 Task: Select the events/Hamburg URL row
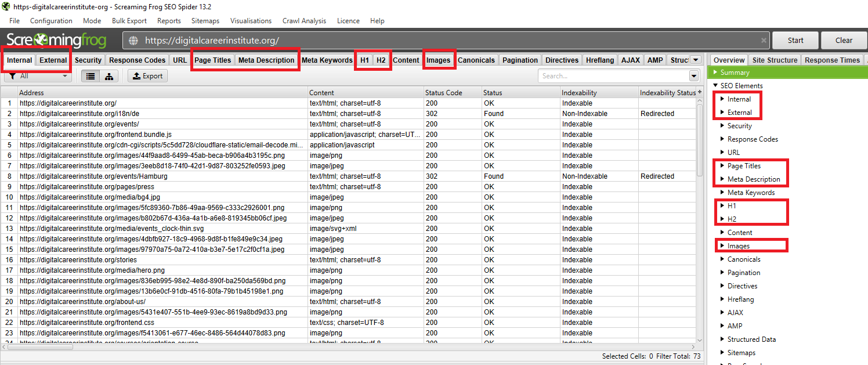tap(348, 176)
